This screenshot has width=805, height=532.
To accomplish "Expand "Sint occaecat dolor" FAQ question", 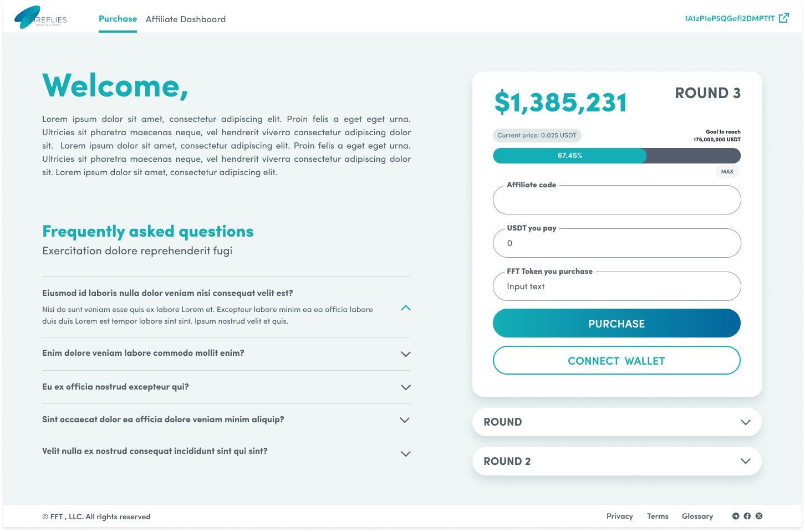I will pyautogui.click(x=405, y=420).
